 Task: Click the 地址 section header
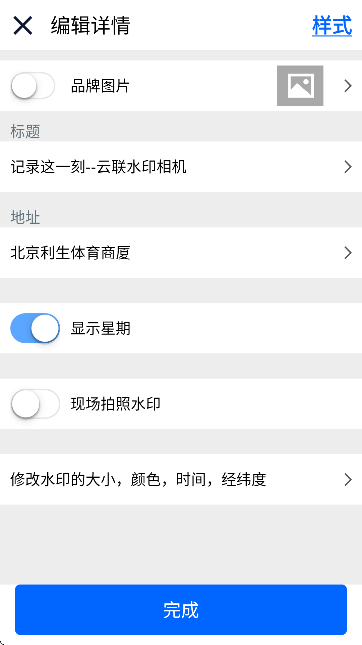tap(25, 217)
